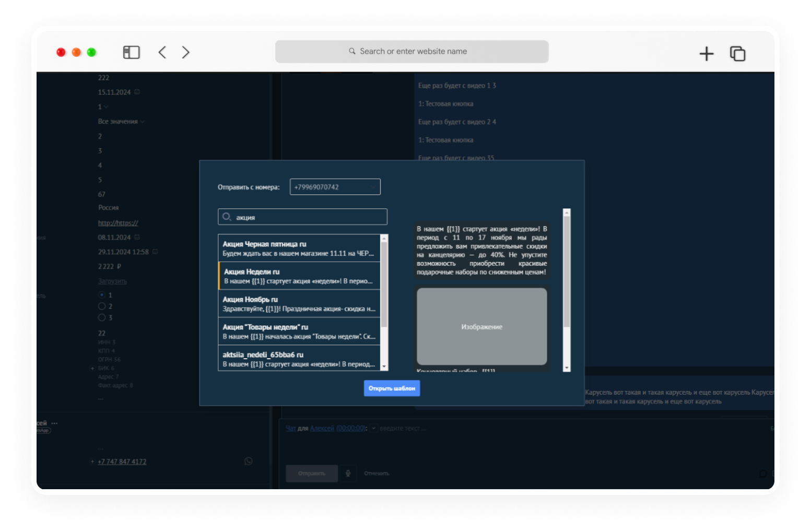
Task: Open sender number dropdown +79969070742
Action: coord(335,187)
